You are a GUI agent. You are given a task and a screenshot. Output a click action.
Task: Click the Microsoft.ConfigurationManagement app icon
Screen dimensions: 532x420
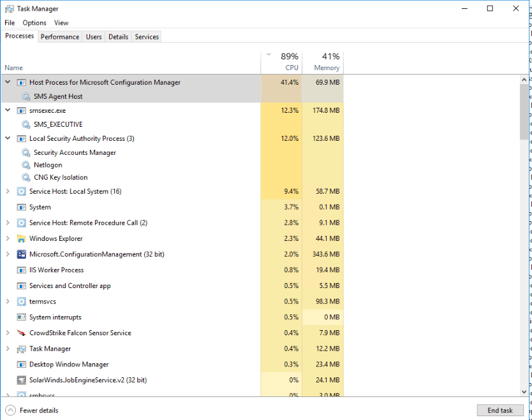click(x=22, y=254)
